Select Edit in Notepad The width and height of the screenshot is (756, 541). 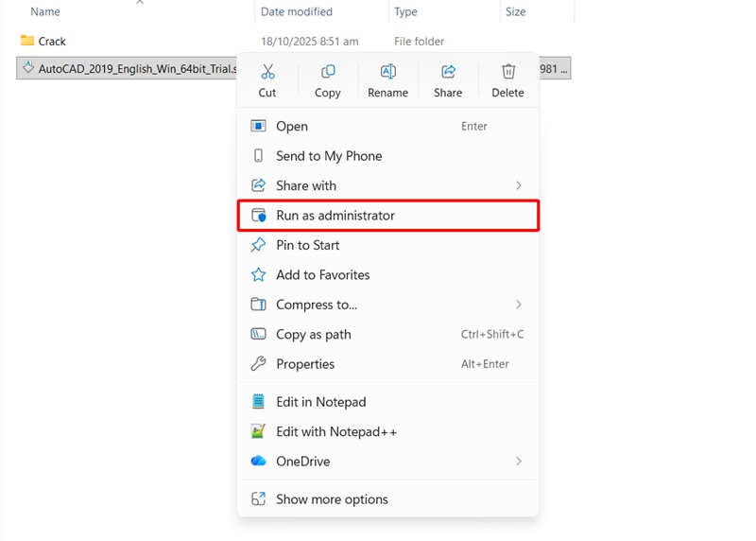click(388, 402)
